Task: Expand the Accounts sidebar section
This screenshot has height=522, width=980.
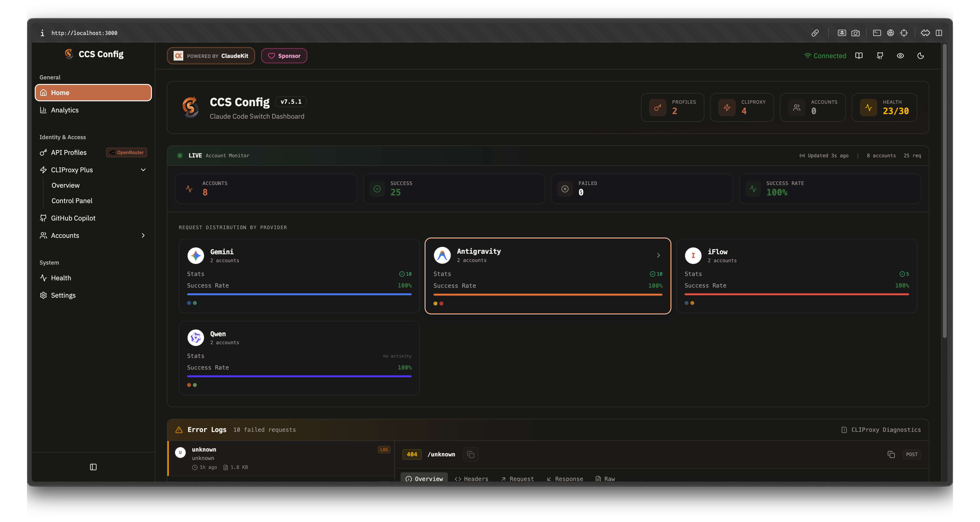Action: click(x=143, y=235)
